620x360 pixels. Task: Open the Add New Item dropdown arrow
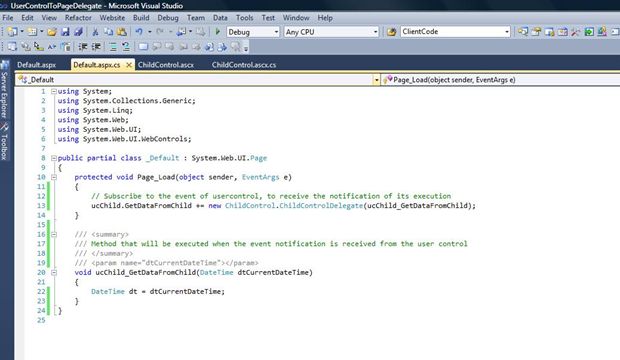tap(42, 32)
